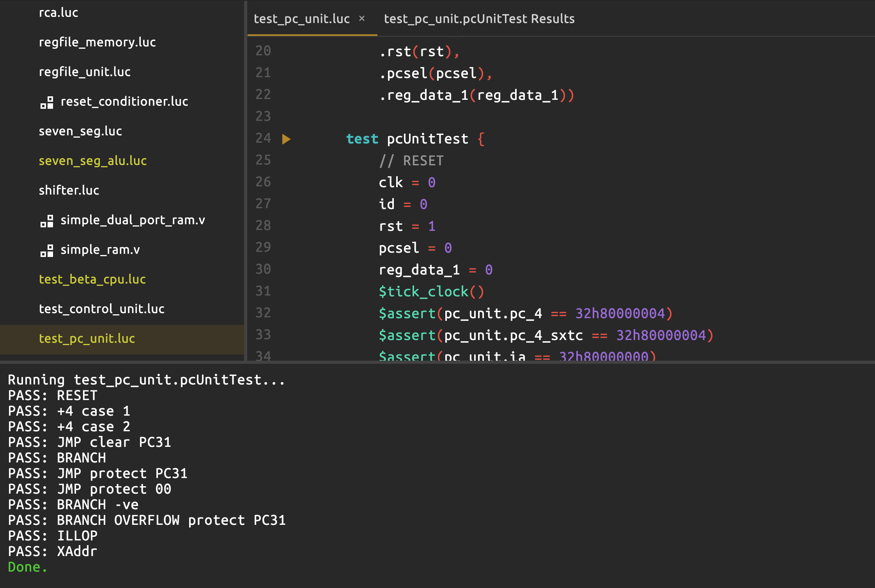This screenshot has height=588, width=875.
Task: Open seven_seg.luc file
Action: click(80, 131)
